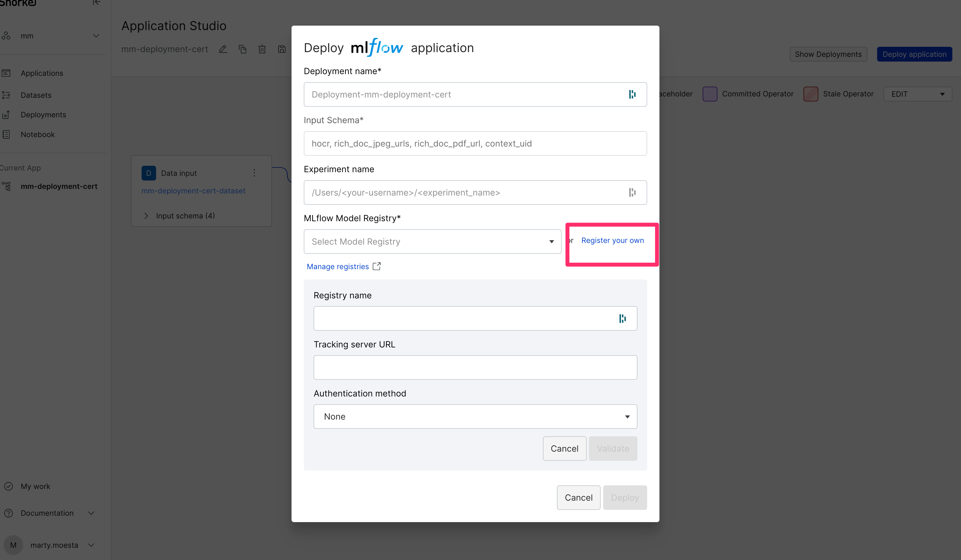Click the Deployments sidebar icon
This screenshot has width=961, height=560.
pos(6,115)
